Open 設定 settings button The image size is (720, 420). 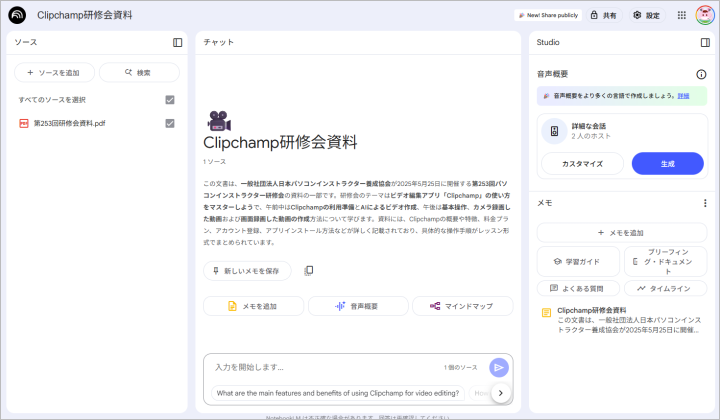pos(647,15)
